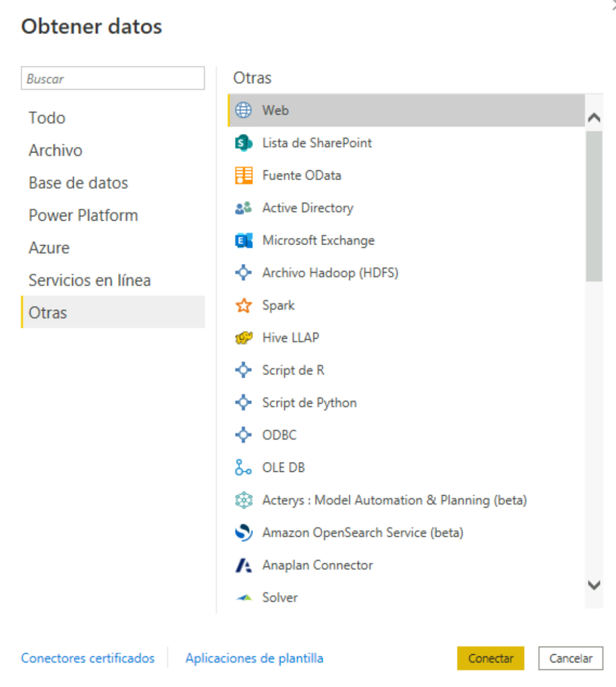The height and width of the screenshot is (687, 616).
Task: Pick the Spark star icon
Action: [x=243, y=305]
